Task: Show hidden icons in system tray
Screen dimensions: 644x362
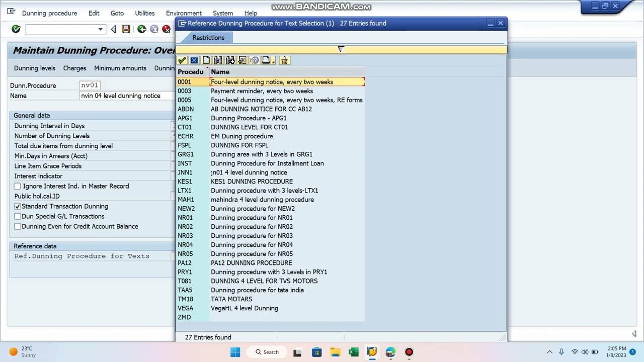Action: (549, 352)
